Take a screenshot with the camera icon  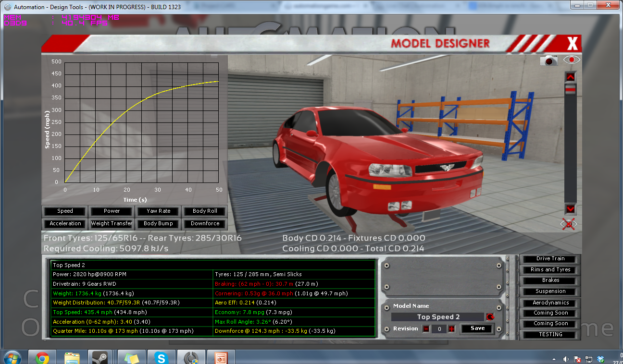(x=549, y=60)
